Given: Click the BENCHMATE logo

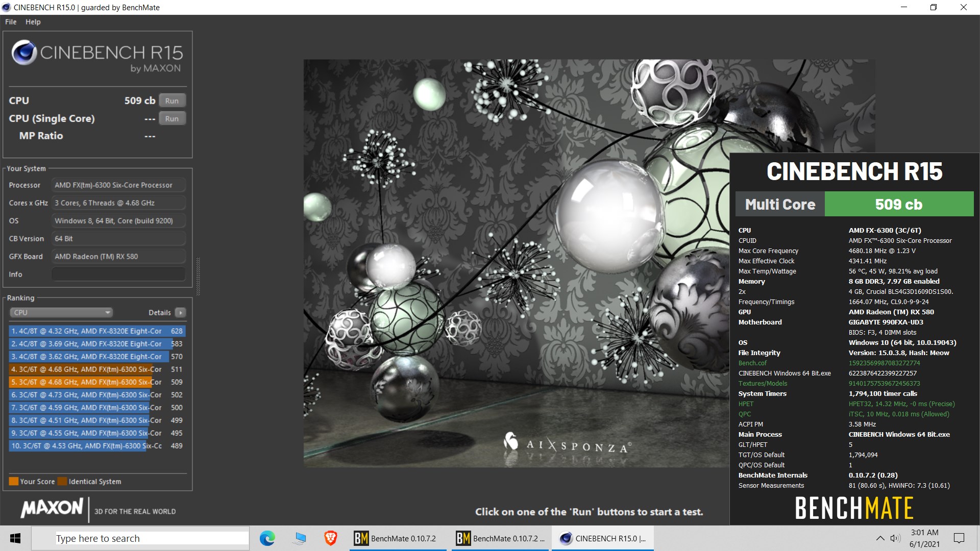Looking at the screenshot, I should (x=854, y=508).
